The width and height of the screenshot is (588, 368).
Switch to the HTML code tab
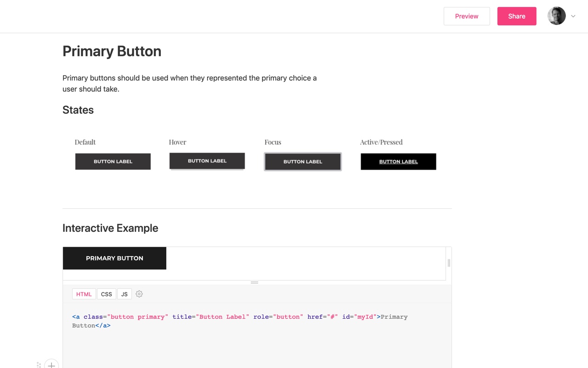(84, 294)
